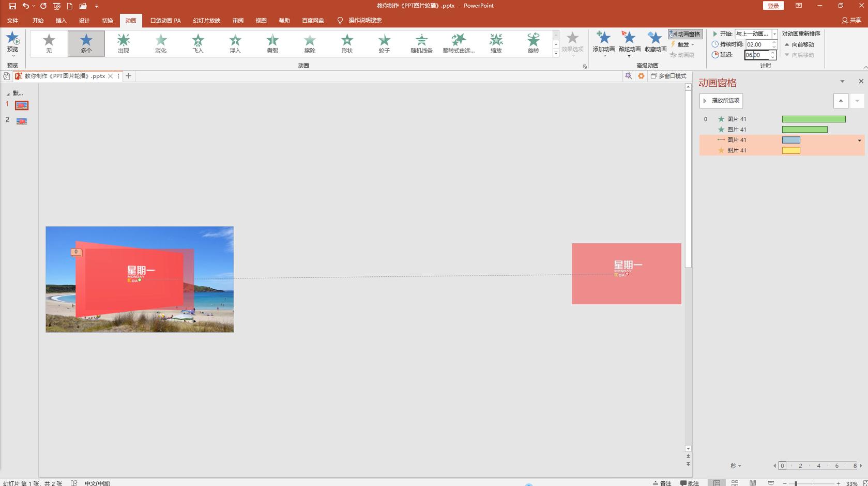Switch to the 插入 (Insert) tab
Image resolution: width=868 pixels, height=486 pixels.
click(61, 21)
